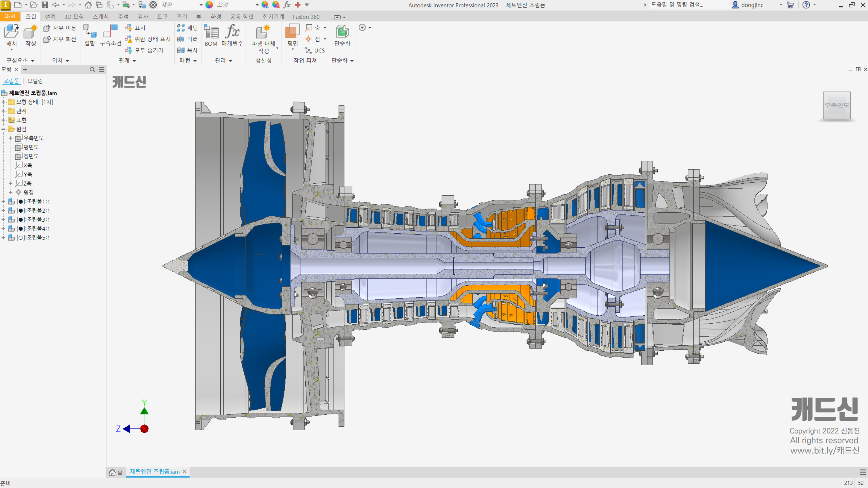Viewport: 868px width, 488px height.
Task: Click the home icon in quick access toolbar
Action: click(x=88, y=5)
